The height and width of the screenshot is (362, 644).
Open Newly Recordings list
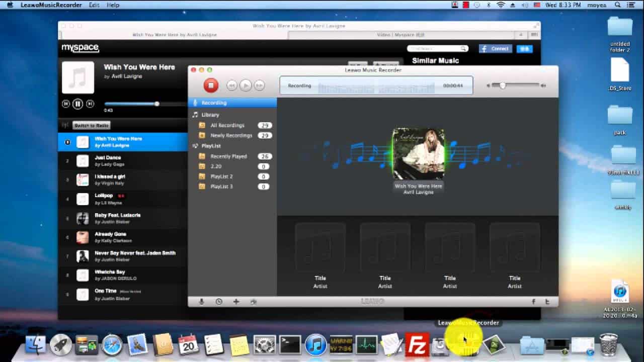click(x=232, y=135)
